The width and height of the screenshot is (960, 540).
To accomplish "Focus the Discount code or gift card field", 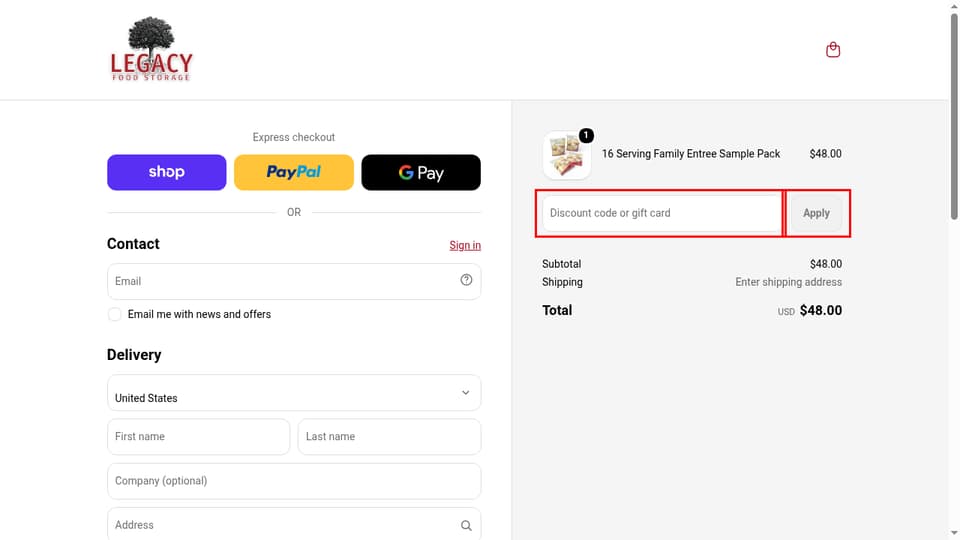I will click(x=662, y=213).
